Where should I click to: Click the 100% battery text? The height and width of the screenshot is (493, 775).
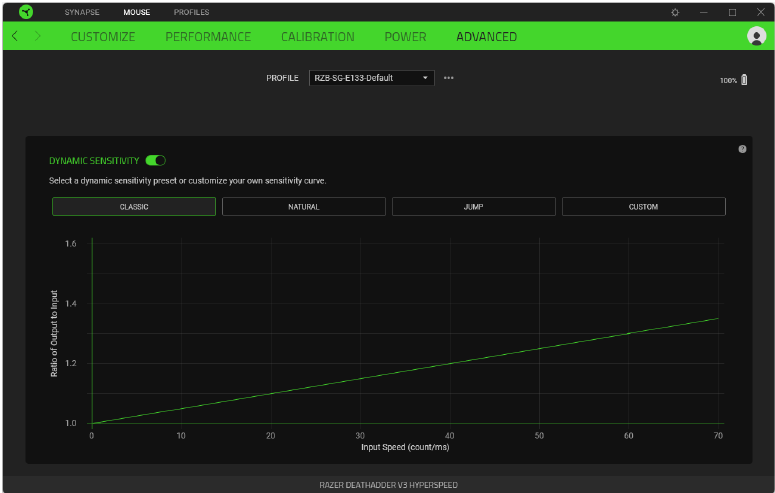point(729,80)
